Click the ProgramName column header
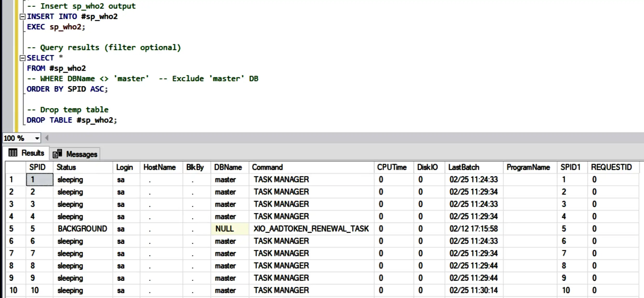The height and width of the screenshot is (298, 644). (x=530, y=167)
